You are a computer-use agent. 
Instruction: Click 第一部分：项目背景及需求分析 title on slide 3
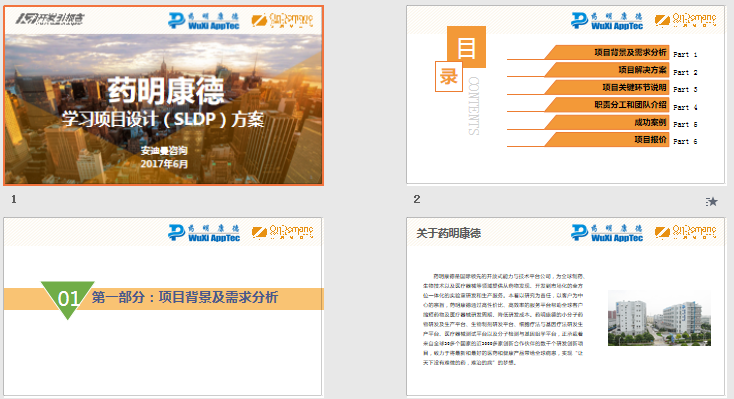[185, 297]
